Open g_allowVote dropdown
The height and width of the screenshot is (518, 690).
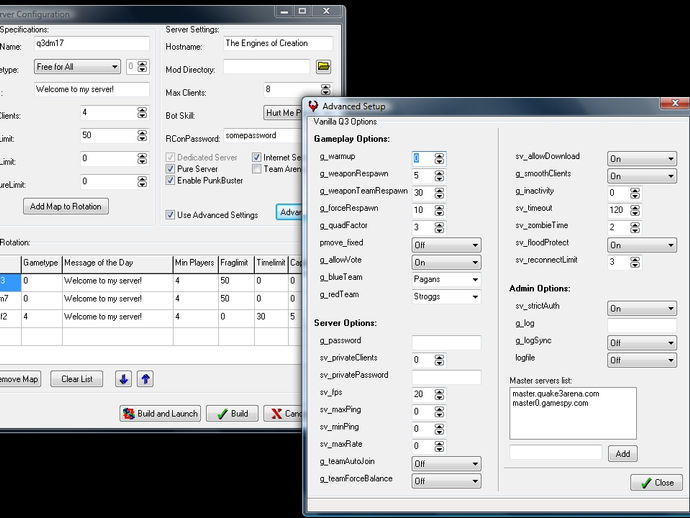point(447,262)
